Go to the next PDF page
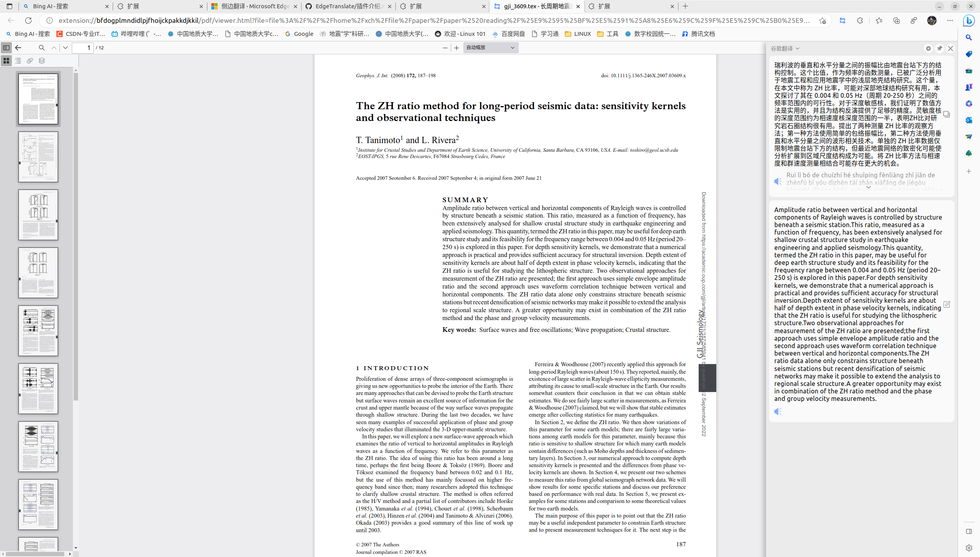This screenshot has width=980, height=557. point(65,48)
